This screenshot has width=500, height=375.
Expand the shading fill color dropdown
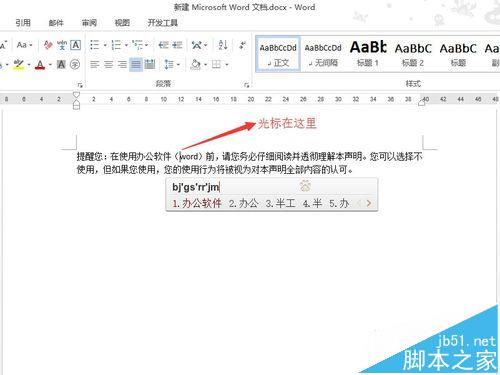pyautogui.click(x=206, y=64)
